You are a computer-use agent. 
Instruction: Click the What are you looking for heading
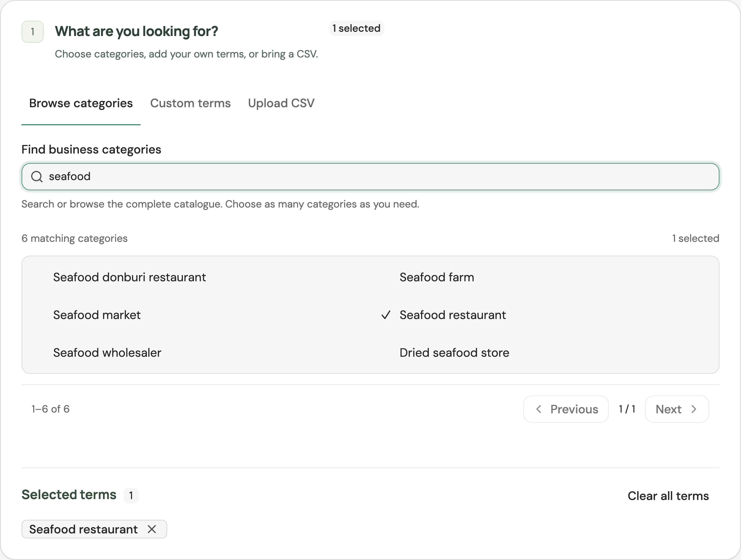136,31
